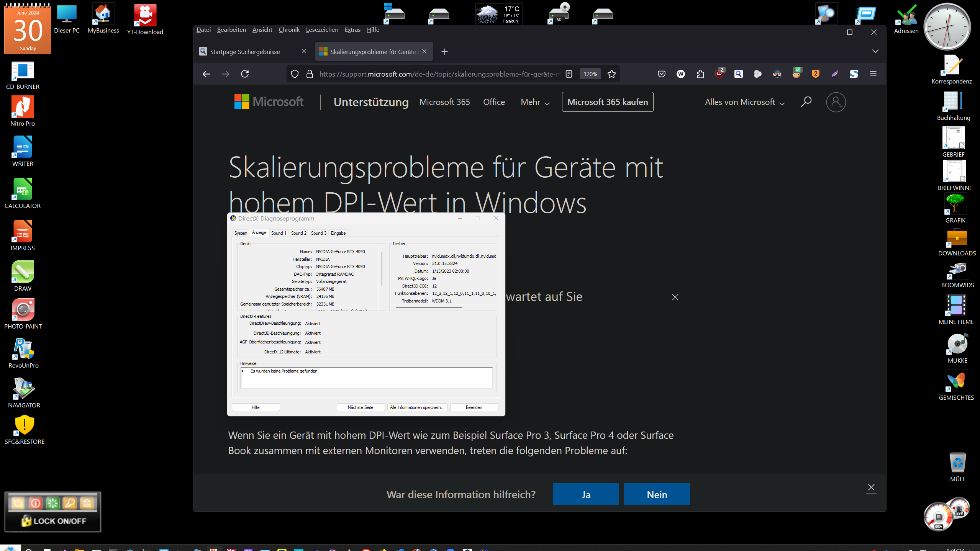Toggle LOCK ON/OFF in gadget
Image resolution: width=980 pixels, height=551 pixels.
pos(53,521)
